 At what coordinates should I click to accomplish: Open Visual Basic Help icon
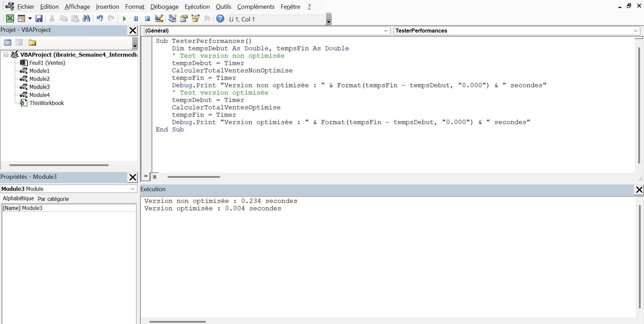point(220,18)
